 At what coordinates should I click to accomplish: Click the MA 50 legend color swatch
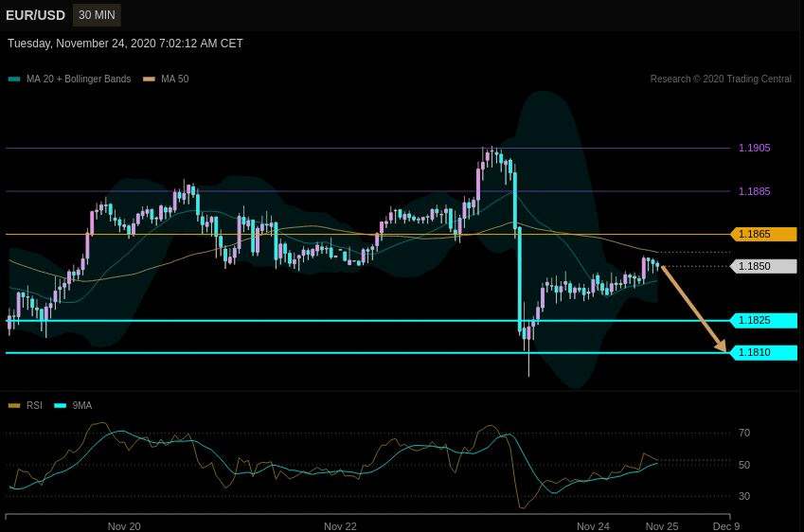pos(149,79)
